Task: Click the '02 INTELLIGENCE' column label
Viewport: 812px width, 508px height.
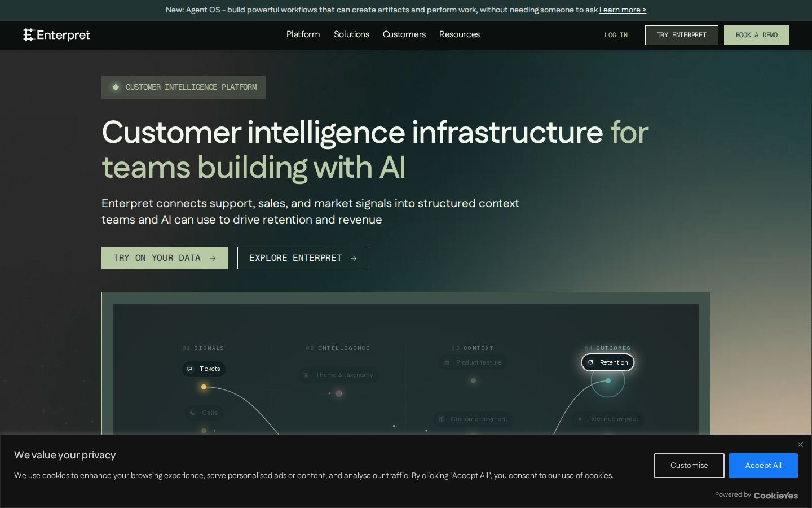Action: click(338, 348)
